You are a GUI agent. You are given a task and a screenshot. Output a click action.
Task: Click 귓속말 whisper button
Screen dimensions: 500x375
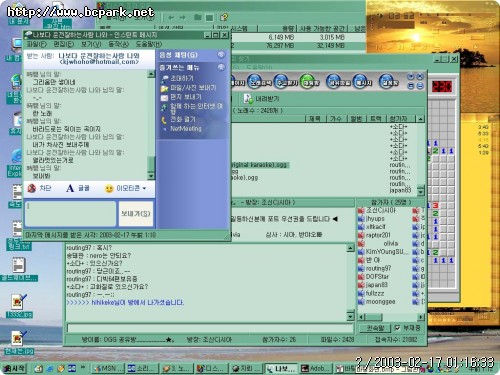[x=375, y=328]
